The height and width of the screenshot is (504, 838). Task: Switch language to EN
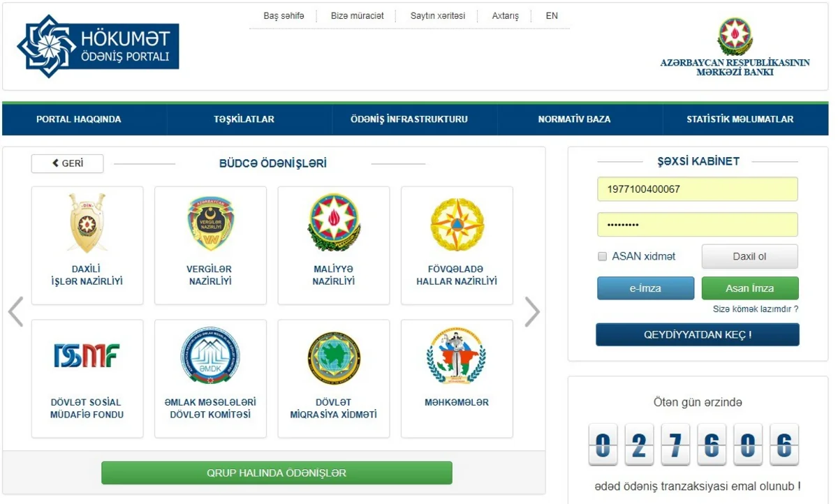pyautogui.click(x=552, y=15)
